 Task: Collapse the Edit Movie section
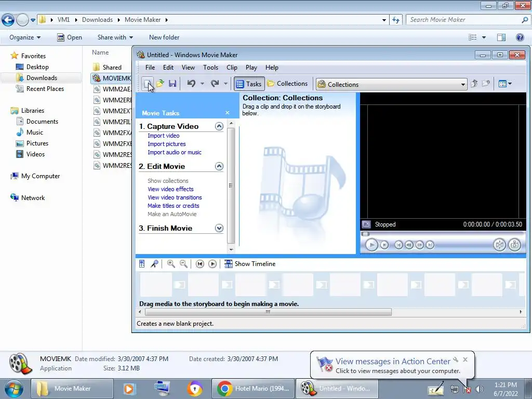219,166
